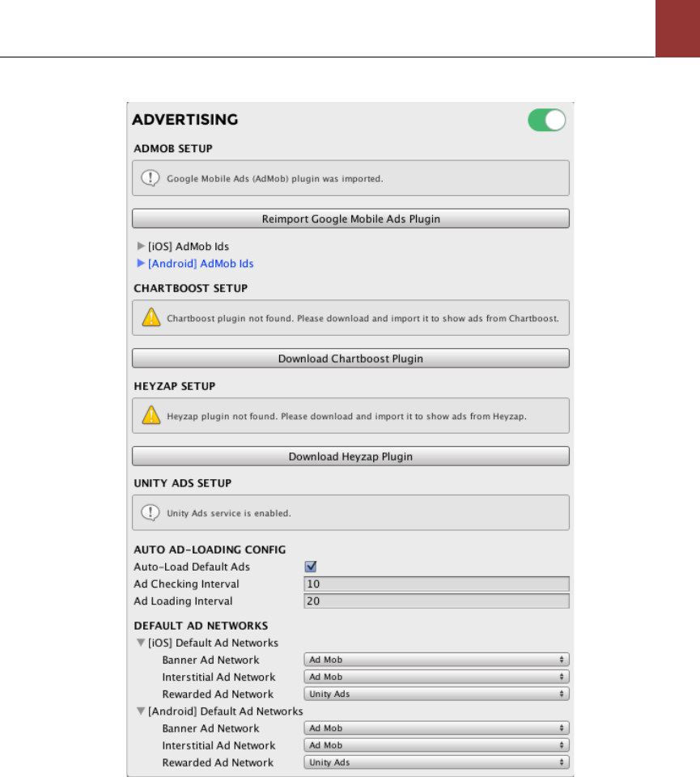Click the 'Ad Checking Interval' label
The image size is (700, 777).
186,584
